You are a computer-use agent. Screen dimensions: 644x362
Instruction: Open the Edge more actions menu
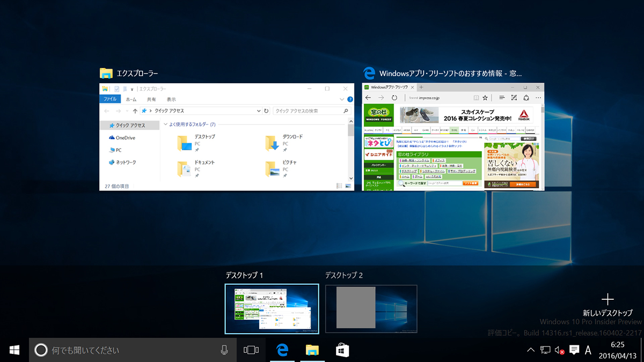[538, 98]
